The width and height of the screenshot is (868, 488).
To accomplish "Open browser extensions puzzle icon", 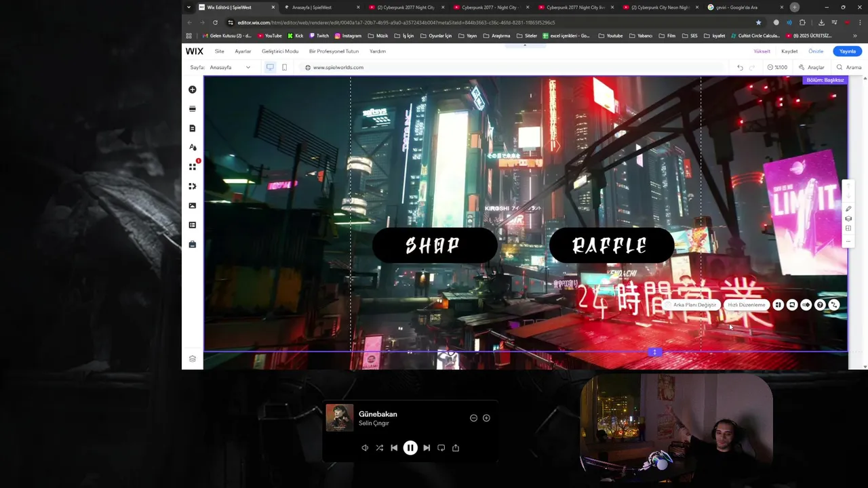I will coord(803,22).
